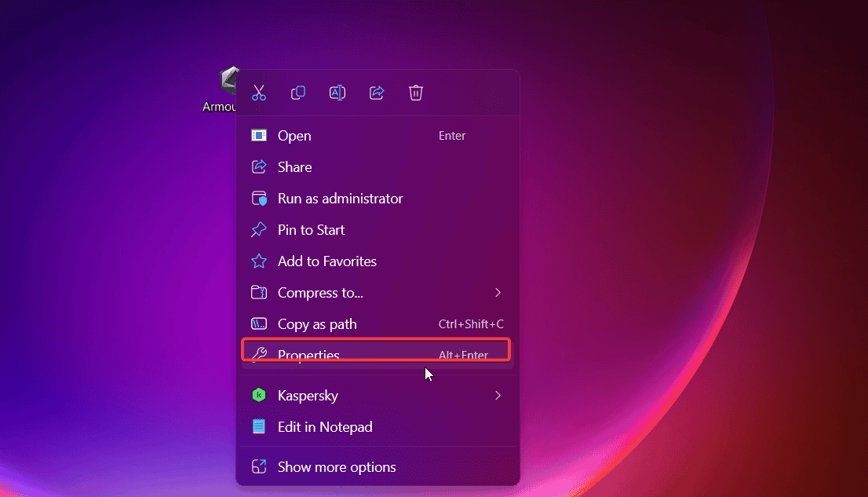Click the star icon beside Add to Favorites
The height and width of the screenshot is (497, 868).
pos(258,261)
